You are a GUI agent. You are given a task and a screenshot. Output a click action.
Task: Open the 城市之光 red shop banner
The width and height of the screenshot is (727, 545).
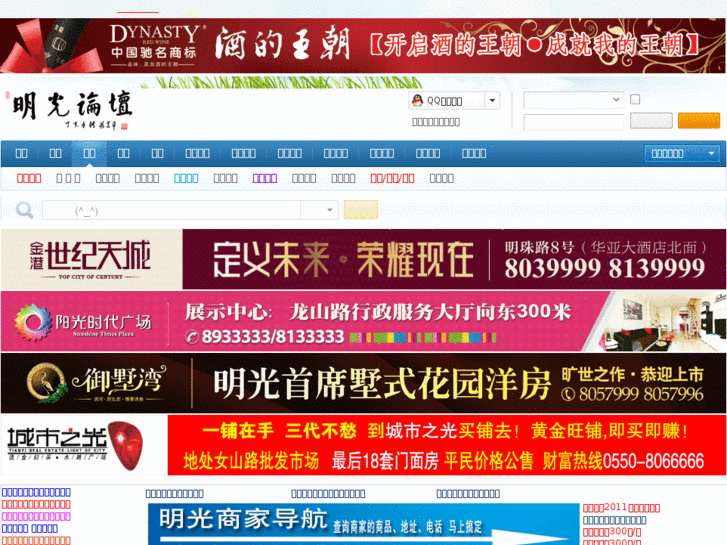(363, 445)
